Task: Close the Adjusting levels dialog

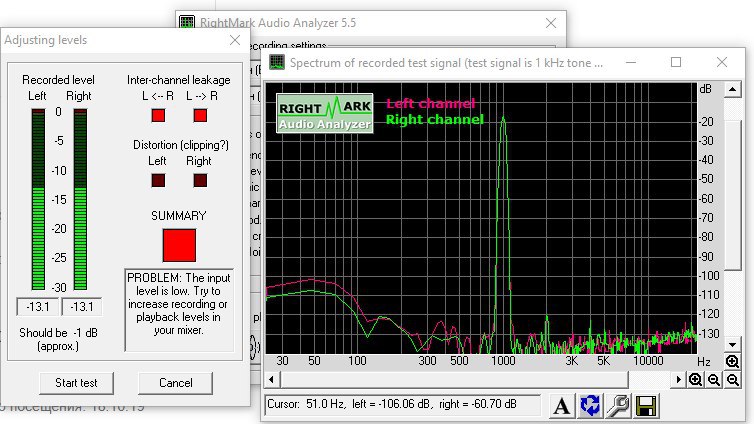Action: click(235, 40)
